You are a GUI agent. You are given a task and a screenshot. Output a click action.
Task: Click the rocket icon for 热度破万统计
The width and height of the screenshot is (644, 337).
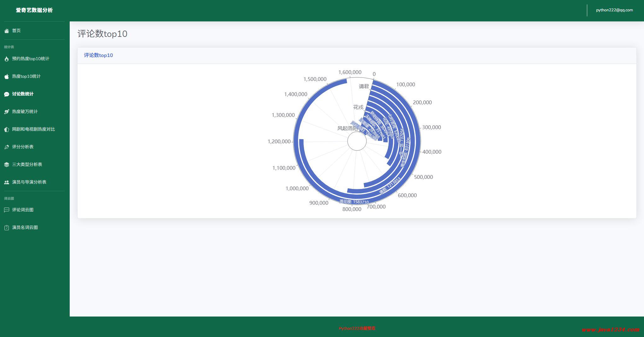6,112
